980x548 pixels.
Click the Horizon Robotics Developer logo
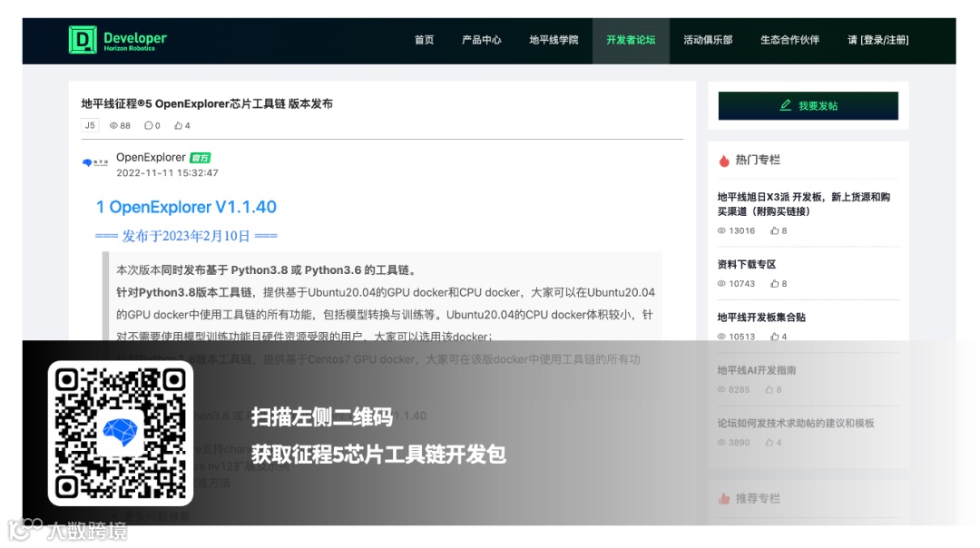point(117,40)
